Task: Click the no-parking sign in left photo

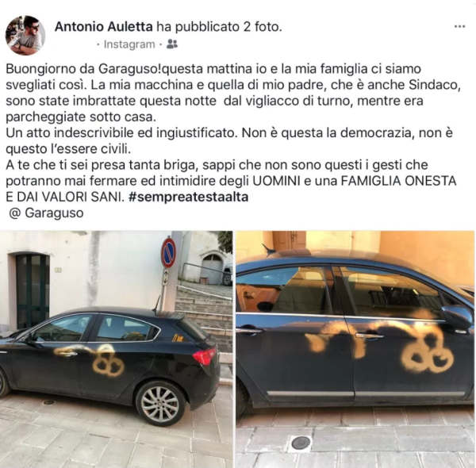Action: coord(168,253)
